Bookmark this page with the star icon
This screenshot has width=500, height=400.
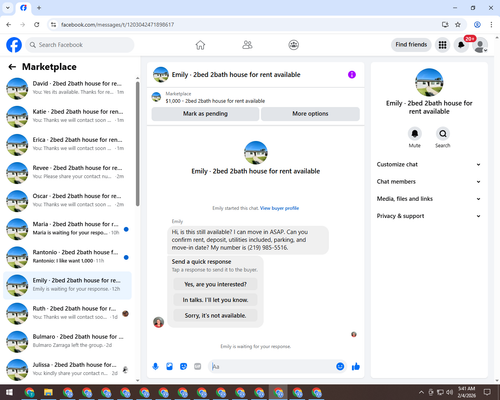458,24
